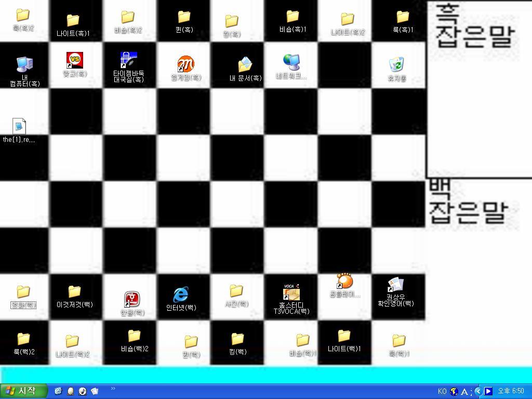Select the 영화(백) folder
Viewport: 532px width, 399px height.
(x=23, y=297)
